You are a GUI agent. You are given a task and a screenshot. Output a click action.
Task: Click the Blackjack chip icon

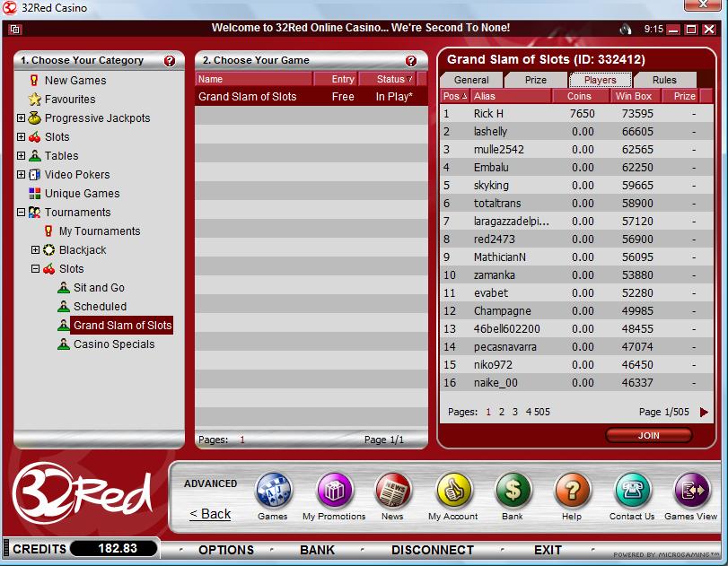pos(48,249)
